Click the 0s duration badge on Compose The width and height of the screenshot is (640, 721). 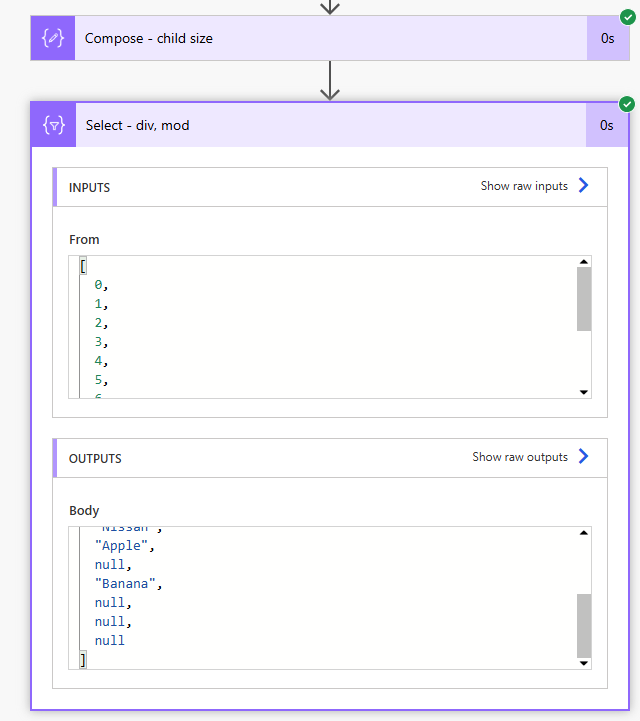(x=607, y=38)
